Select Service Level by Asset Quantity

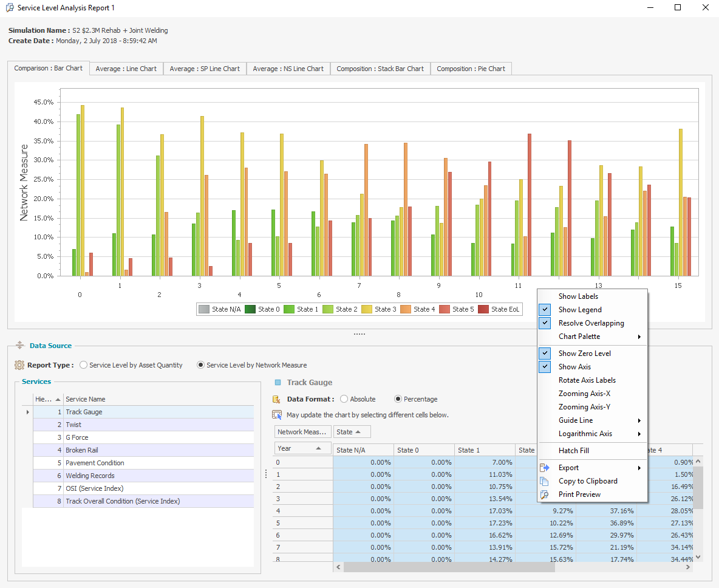pyautogui.click(x=84, y=365)
